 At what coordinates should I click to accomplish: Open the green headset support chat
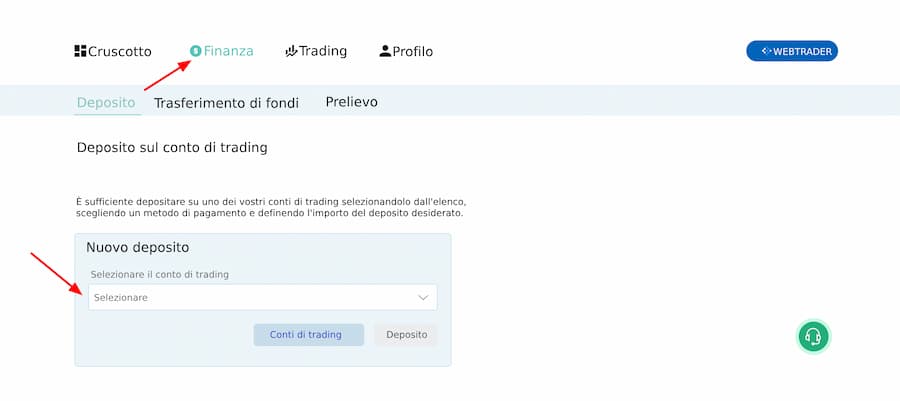(813, 336)
